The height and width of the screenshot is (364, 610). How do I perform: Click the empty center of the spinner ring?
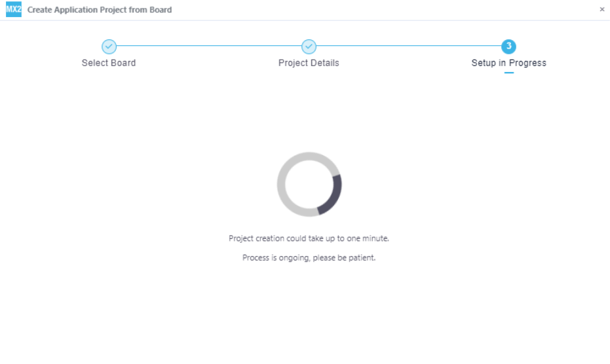tap(309, 185)
